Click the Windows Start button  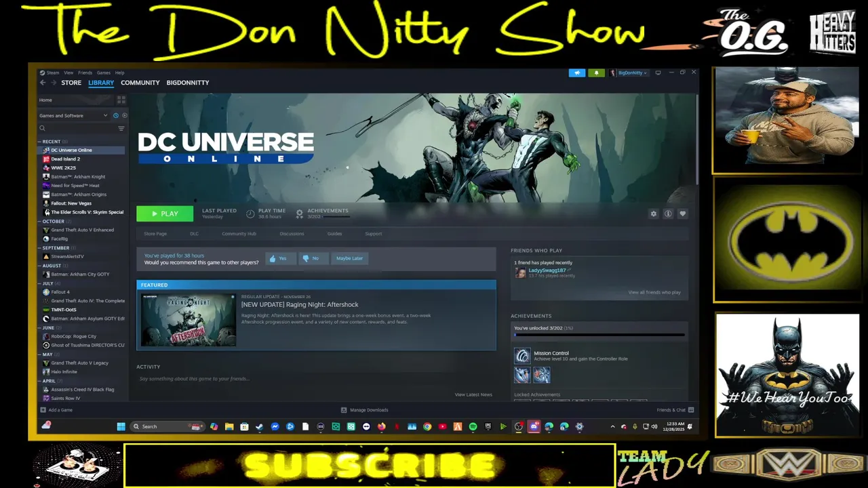click(121, 426)
